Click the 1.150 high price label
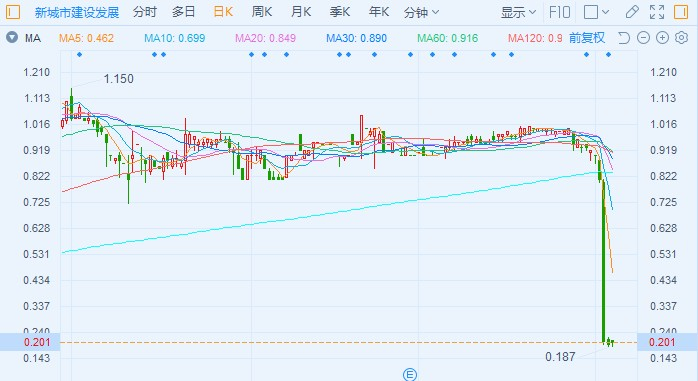Image resolution: width=698 pixels, height=381 pixels. coord(118,79)
